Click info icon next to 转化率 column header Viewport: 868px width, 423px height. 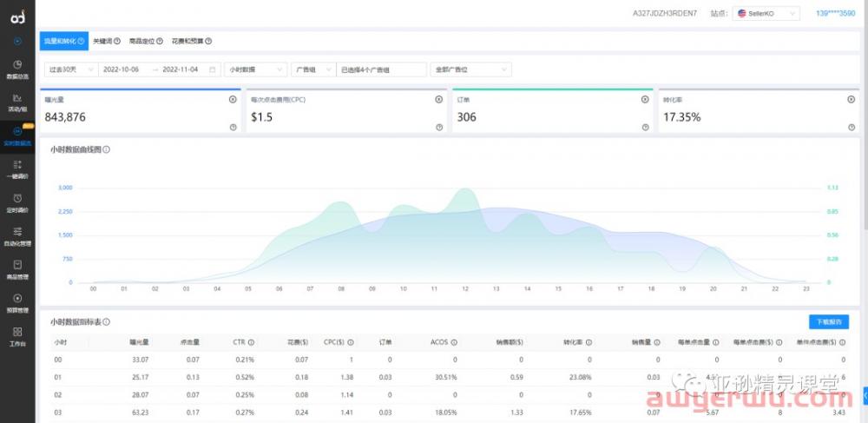(589, 343)
